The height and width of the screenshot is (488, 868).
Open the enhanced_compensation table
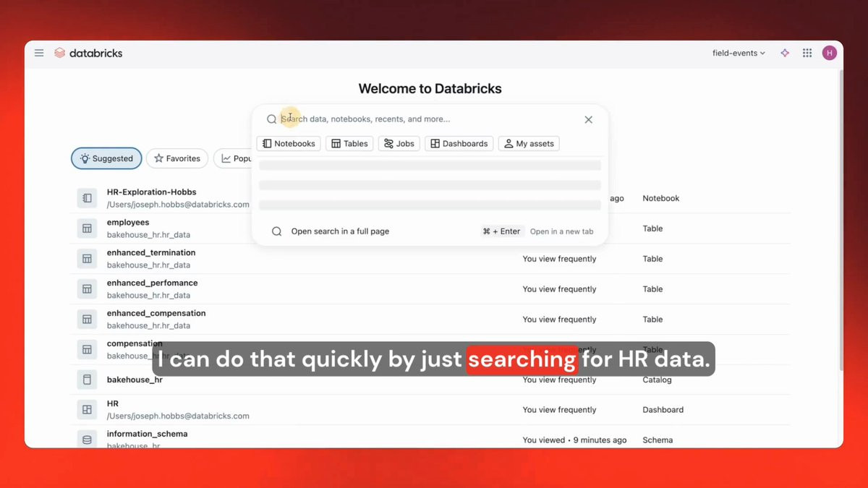[x=156, y=314]
